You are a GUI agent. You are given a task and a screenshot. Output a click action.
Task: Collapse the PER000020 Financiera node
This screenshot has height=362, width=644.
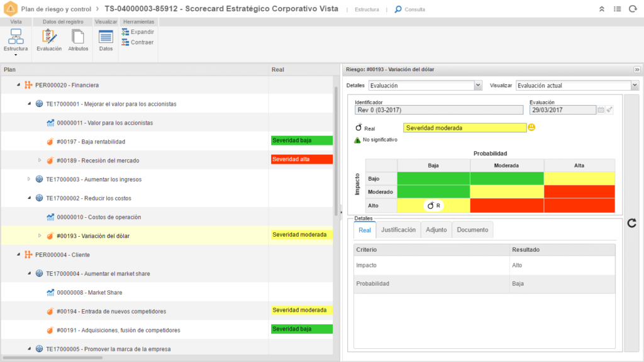click(x=18, y=85)
